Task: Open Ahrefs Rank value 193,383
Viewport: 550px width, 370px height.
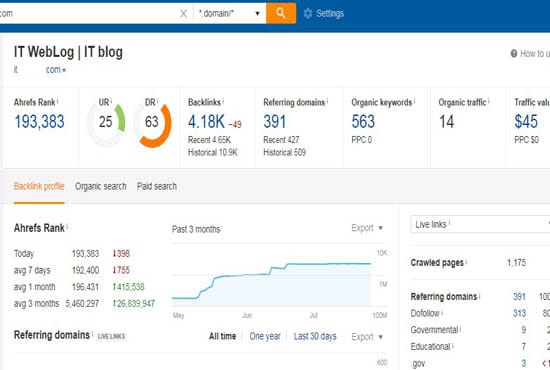Action: [x=39, y=122]
